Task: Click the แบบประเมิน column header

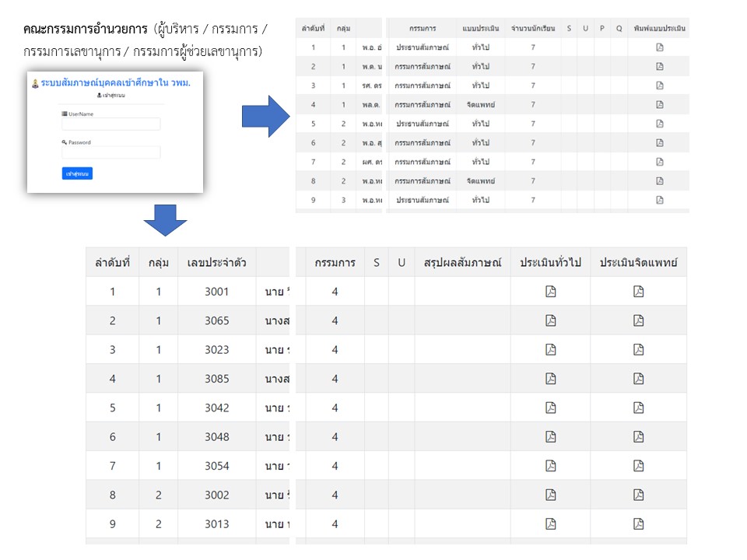Action: coord(481,29)
